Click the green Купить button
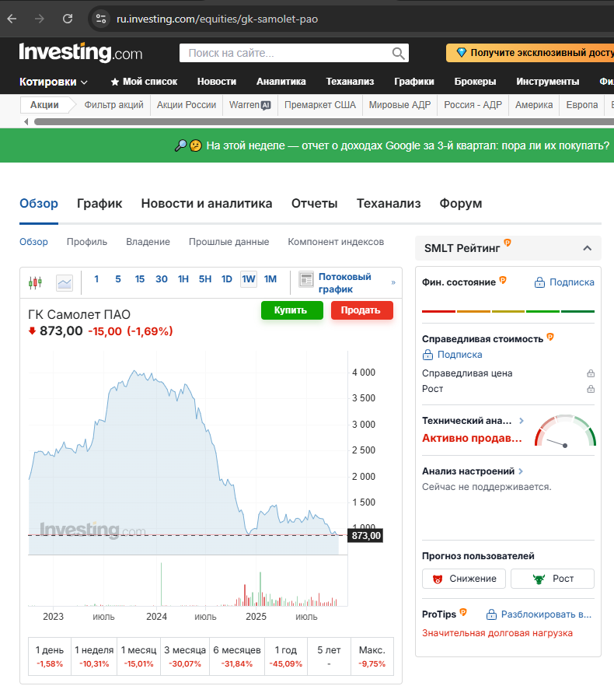This screenshot has width=614, height=700. pyautogui.click(x=291, y=310)
